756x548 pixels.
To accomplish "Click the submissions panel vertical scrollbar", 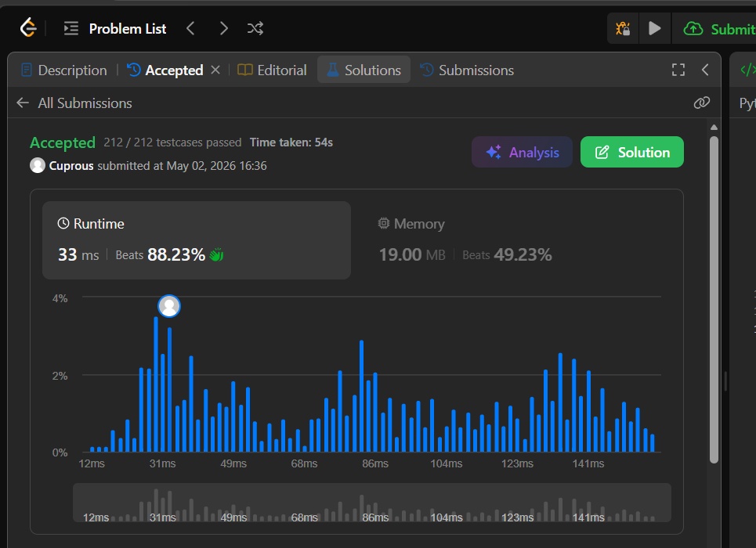I will coord(714,299).
